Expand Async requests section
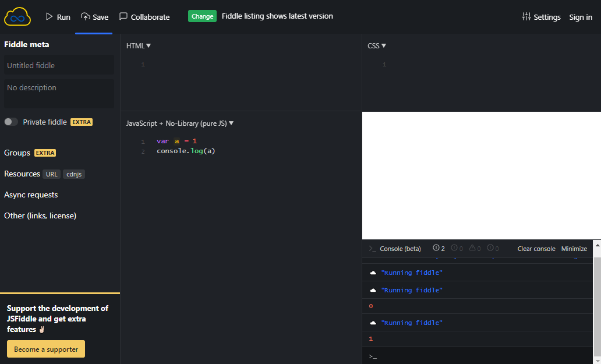Viewport: 601px width, 364px height. [31, 195]
